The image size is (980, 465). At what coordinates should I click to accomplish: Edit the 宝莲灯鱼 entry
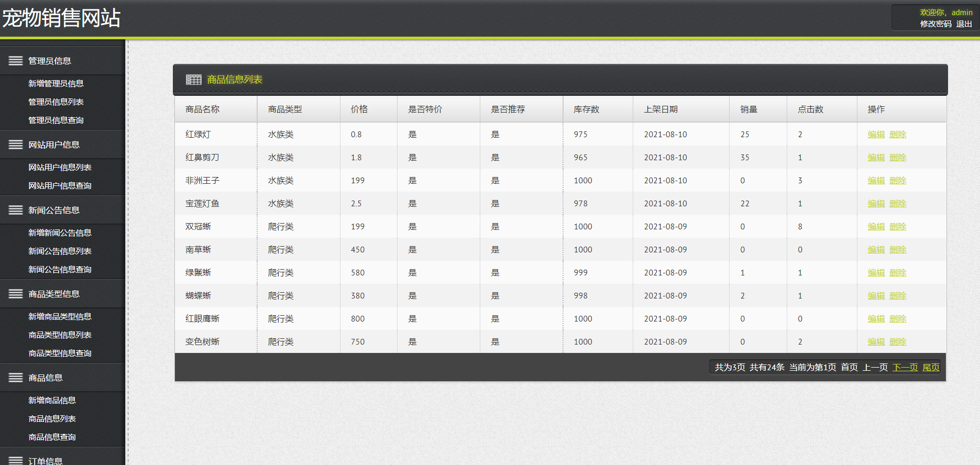[876, 204]
